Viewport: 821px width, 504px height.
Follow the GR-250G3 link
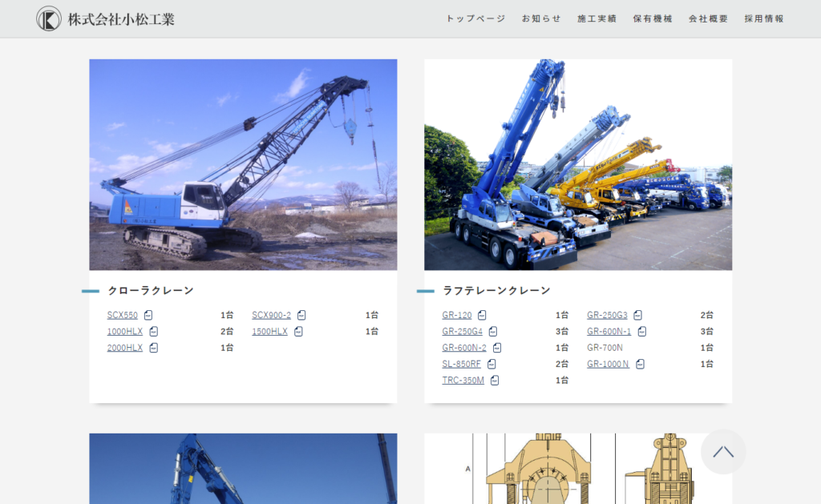point(607,315)
